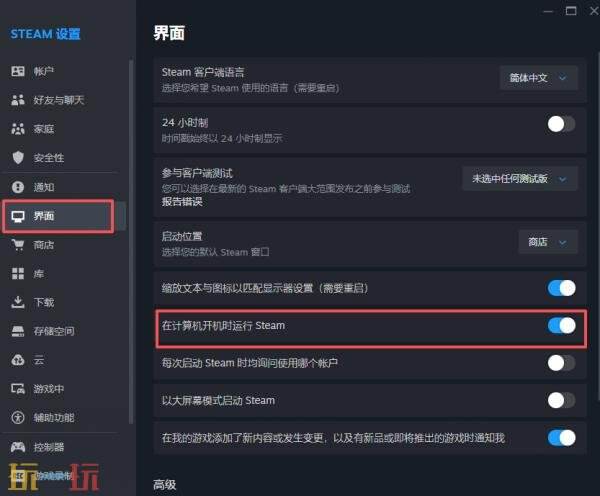
Task: Enable the 24 小时制 toggle
Action: [561, 124]
